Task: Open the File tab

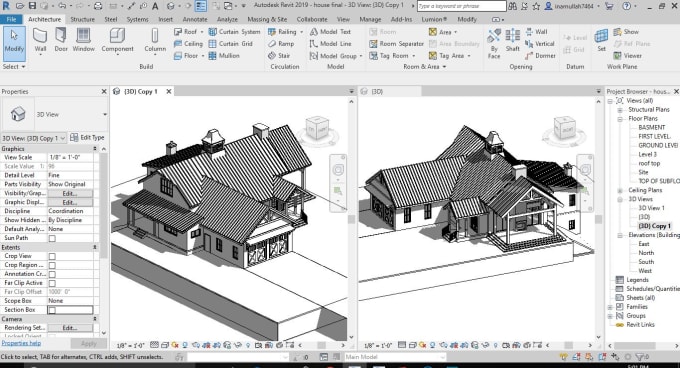Action: coord(11,20)
